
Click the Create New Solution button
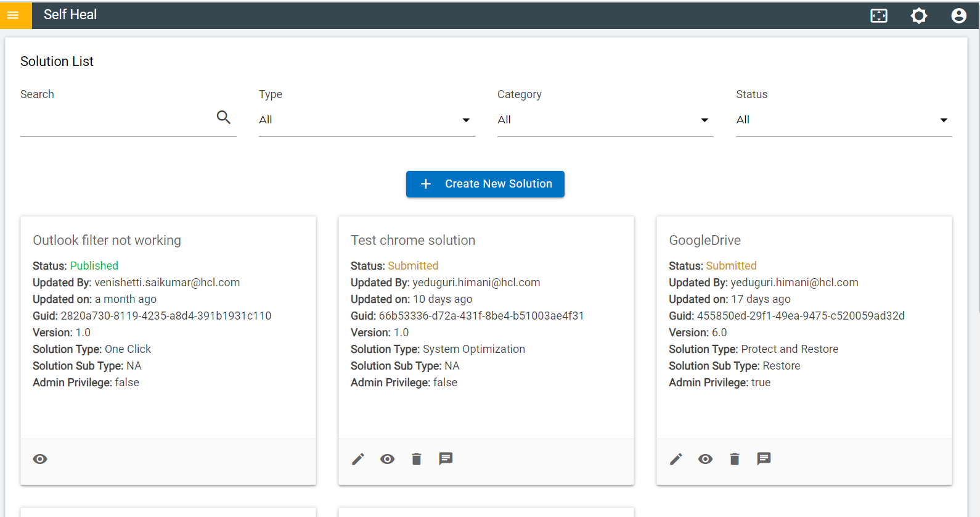(x=485, y=184)
